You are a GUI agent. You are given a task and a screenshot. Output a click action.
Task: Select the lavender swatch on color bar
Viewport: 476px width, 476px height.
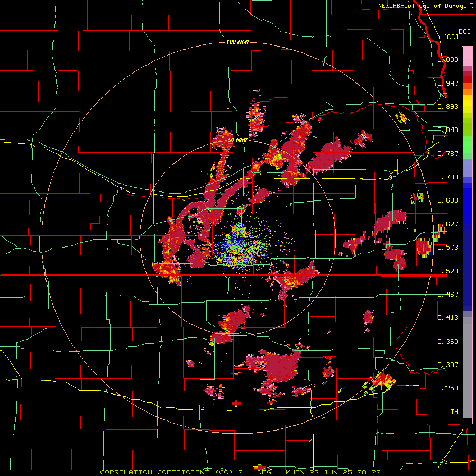click(467, 168)
